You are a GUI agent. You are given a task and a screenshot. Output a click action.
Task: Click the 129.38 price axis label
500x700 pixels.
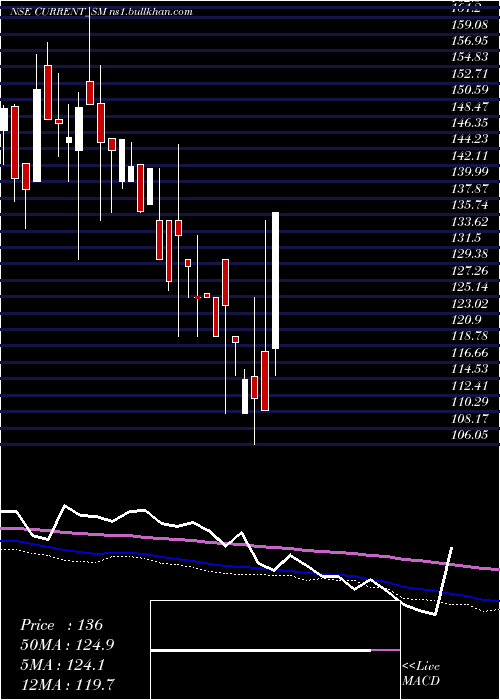(x=470, y=254)
